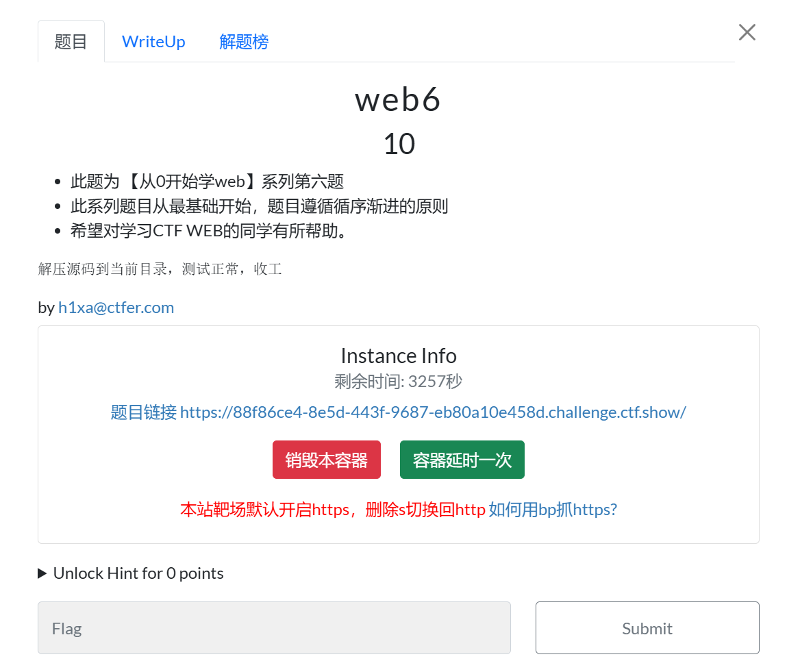Click the score value 10
The image size is (800, 672).
point(398,144)
